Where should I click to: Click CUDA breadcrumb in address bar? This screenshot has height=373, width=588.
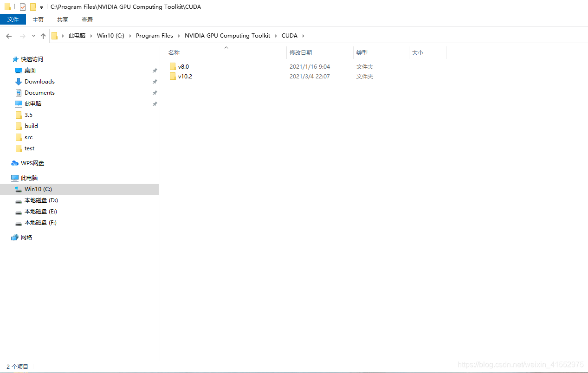tap(290, 36)
